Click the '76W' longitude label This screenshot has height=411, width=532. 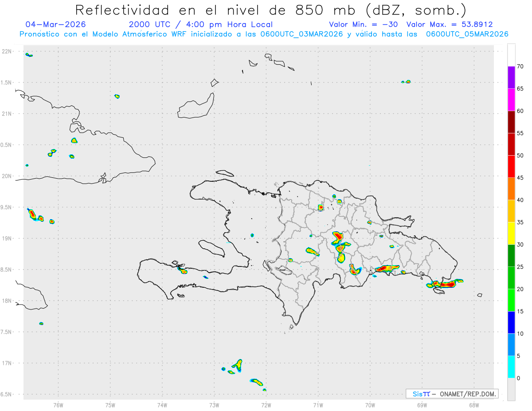(x=58, y=405)
